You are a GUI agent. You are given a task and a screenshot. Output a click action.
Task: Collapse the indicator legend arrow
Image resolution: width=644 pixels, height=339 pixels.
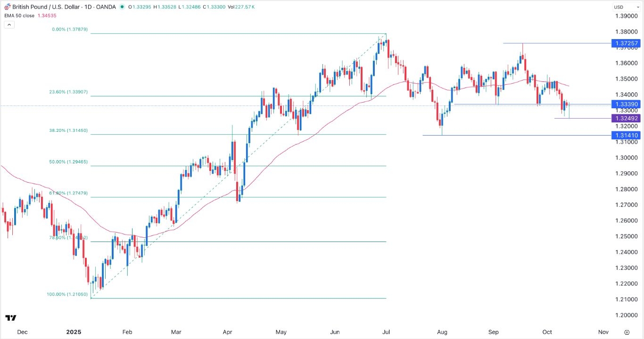tap(9, 24)
